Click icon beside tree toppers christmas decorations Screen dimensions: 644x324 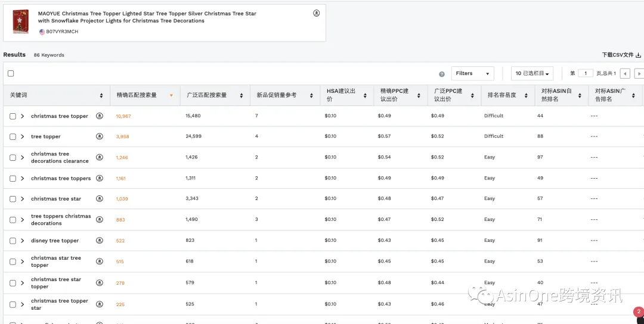click(100, 219)
